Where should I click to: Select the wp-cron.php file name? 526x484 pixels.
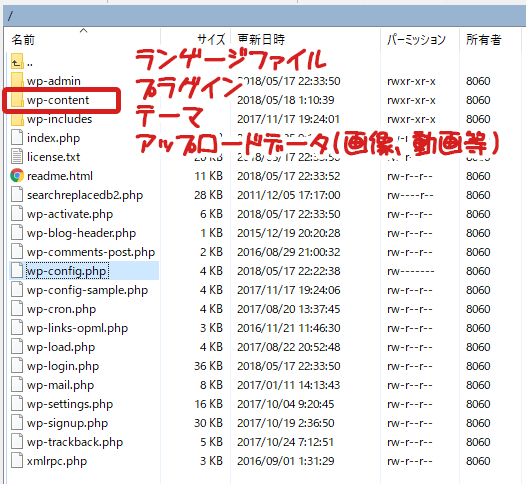pos(61,309)
